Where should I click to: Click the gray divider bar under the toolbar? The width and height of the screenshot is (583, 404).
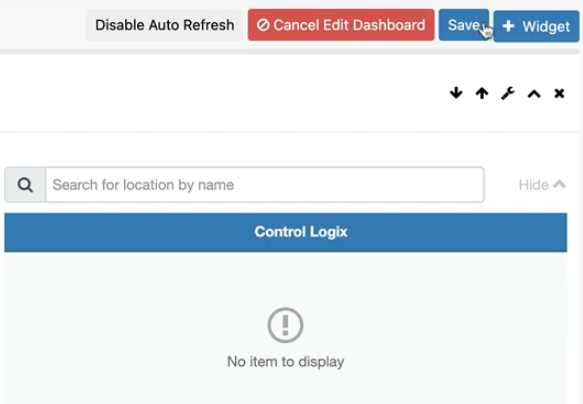point(290,51)
